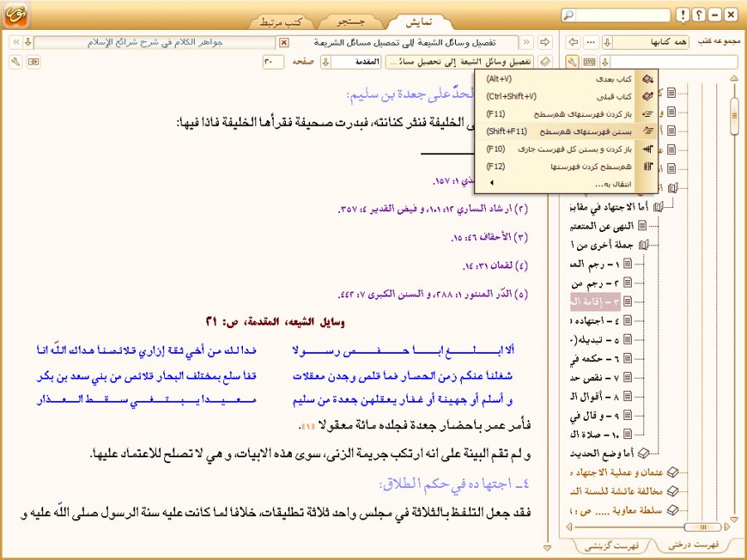The image size is (747, 560).
Task: Select tree item ٧ - نقص حد
Action: pos(595,377)
